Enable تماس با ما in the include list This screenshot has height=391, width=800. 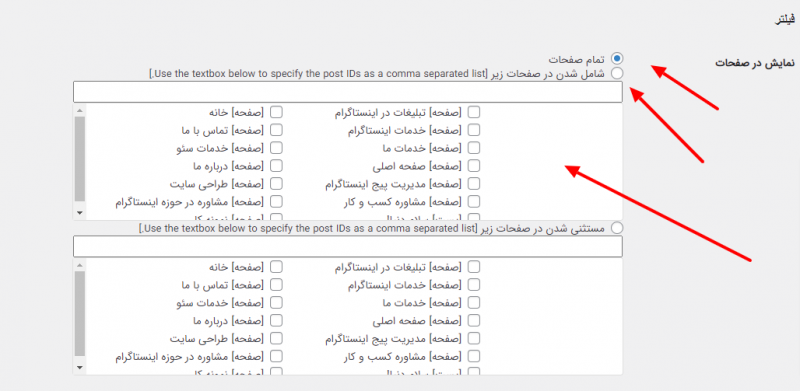276,130
